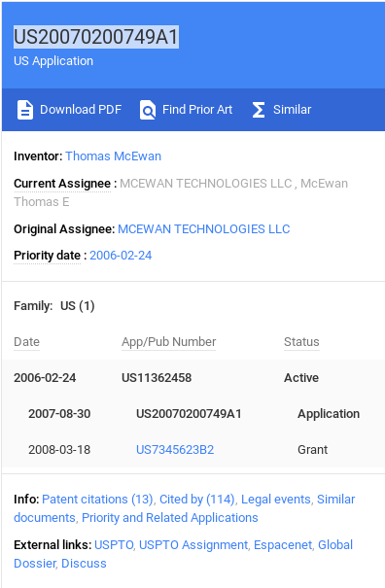This screenshot has width=385, height=588.
Task: Click the App/Pub Number column header
Action: (x=168, y=342)
